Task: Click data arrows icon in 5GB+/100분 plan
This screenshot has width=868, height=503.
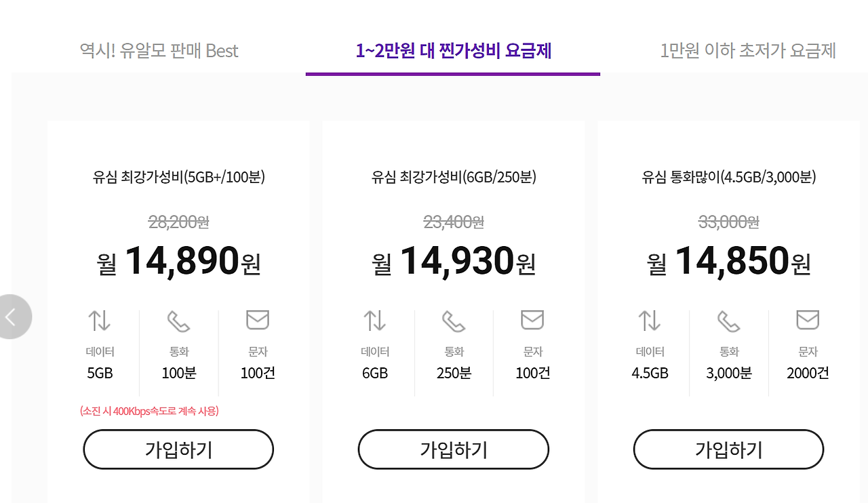Action: pos(100,320)
